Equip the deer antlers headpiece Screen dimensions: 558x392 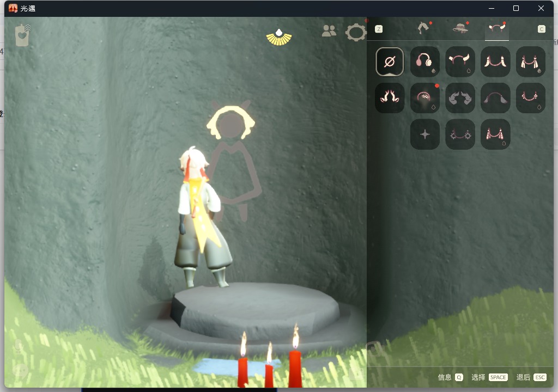click(390, 98)
